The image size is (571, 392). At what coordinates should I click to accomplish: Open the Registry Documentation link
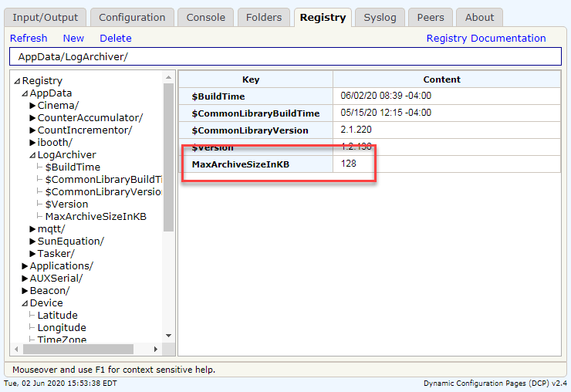(486, 39)
